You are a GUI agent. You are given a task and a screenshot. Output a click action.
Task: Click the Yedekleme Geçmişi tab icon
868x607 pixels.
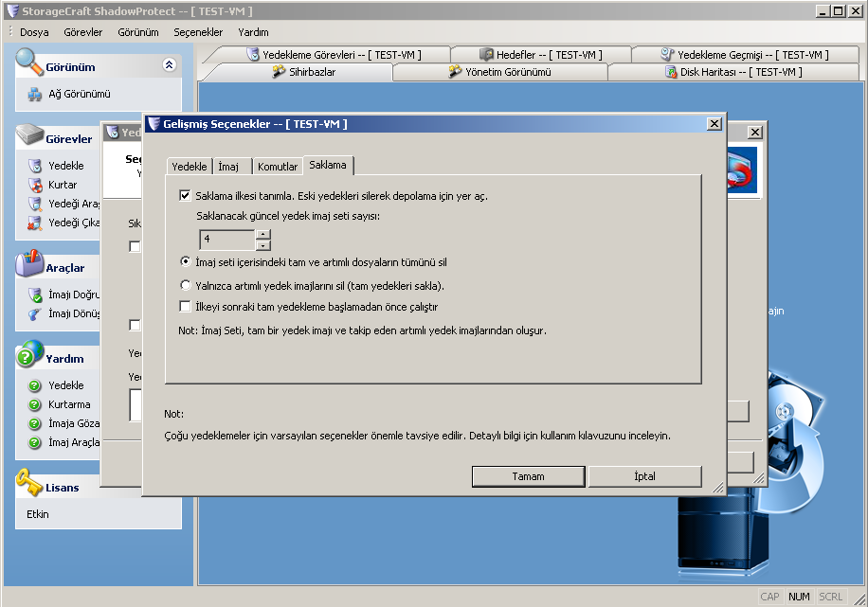(x=667, y=54)
